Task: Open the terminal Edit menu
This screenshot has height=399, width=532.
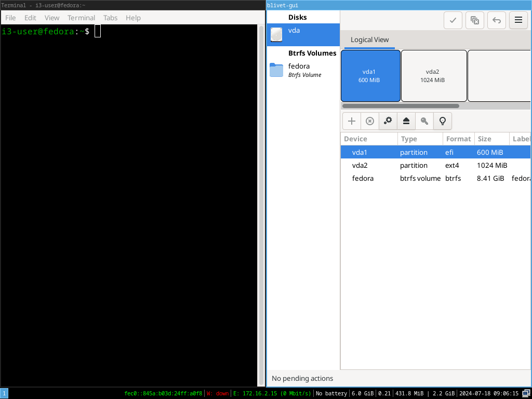Action: [30, 18]
